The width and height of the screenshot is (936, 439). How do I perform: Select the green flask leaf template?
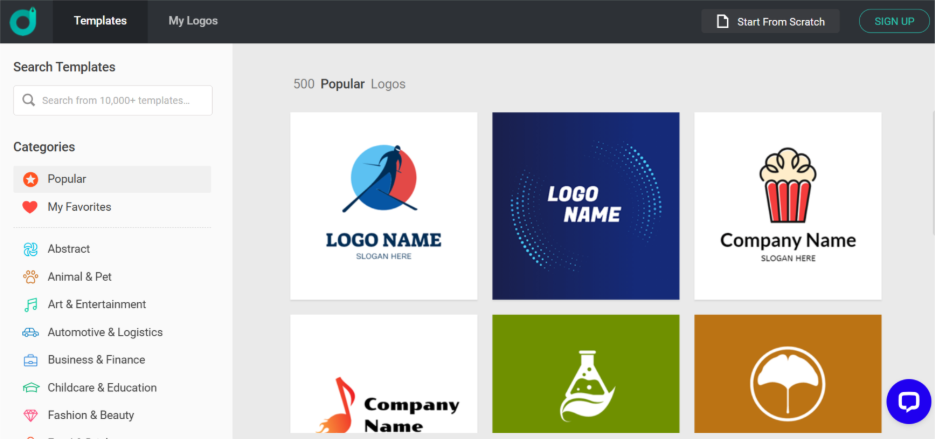(586, 374)
